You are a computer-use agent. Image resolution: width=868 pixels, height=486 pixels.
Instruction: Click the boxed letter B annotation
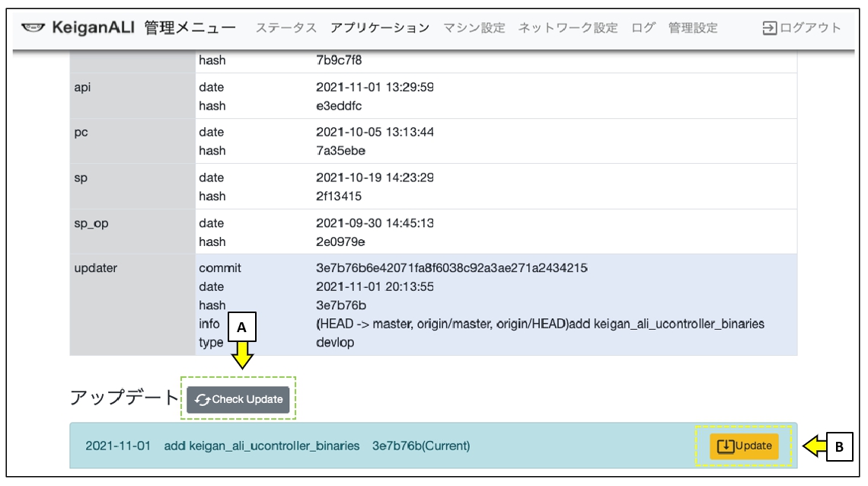point(840,448)
